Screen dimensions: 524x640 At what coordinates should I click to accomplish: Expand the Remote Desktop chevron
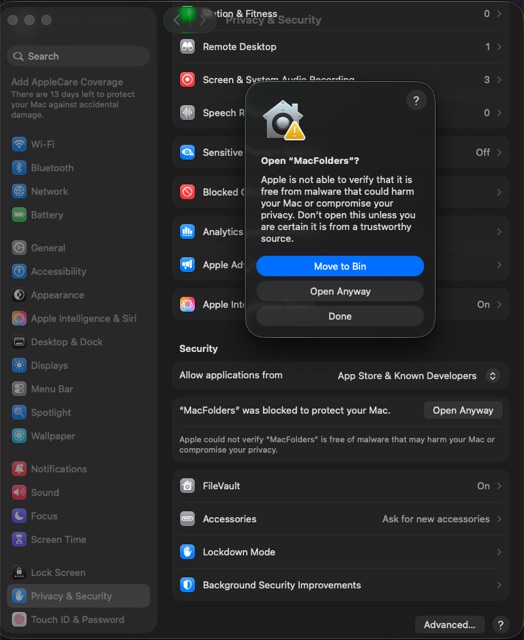point(499,47)
